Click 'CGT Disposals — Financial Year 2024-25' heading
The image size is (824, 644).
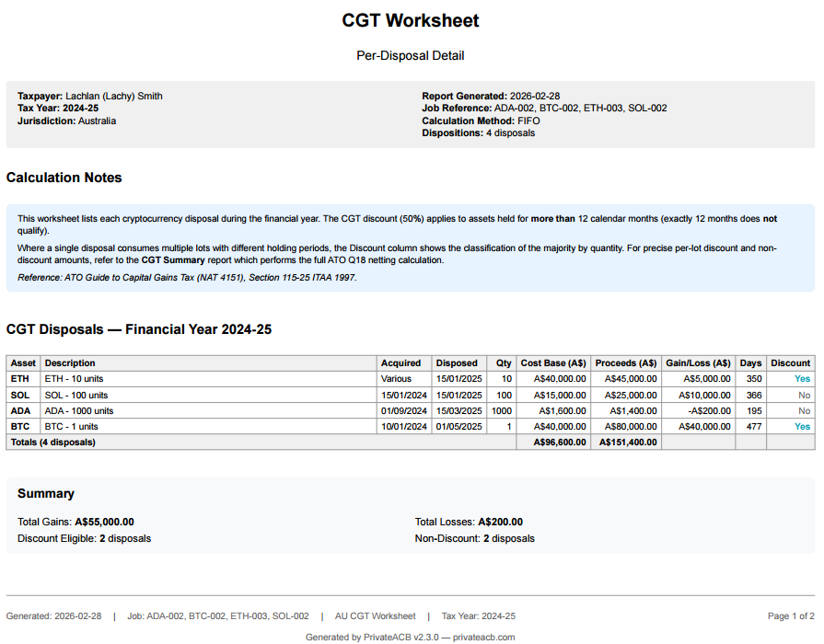tap(139, 329)
